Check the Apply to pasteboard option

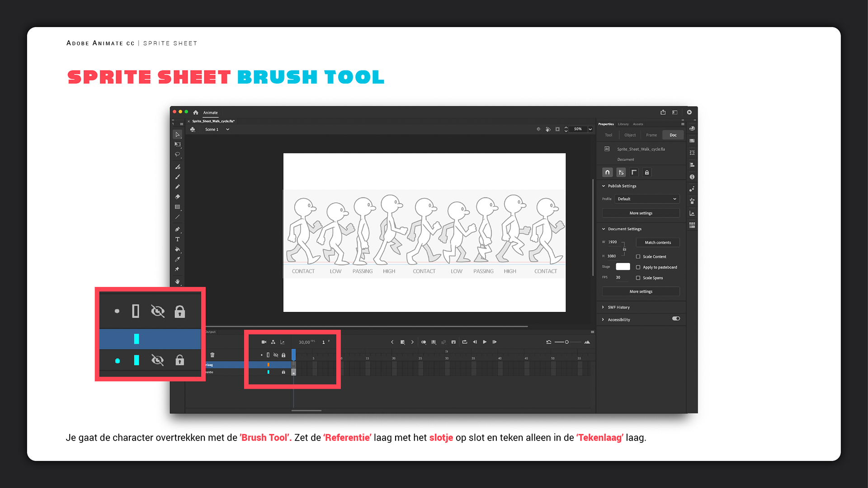638,267
